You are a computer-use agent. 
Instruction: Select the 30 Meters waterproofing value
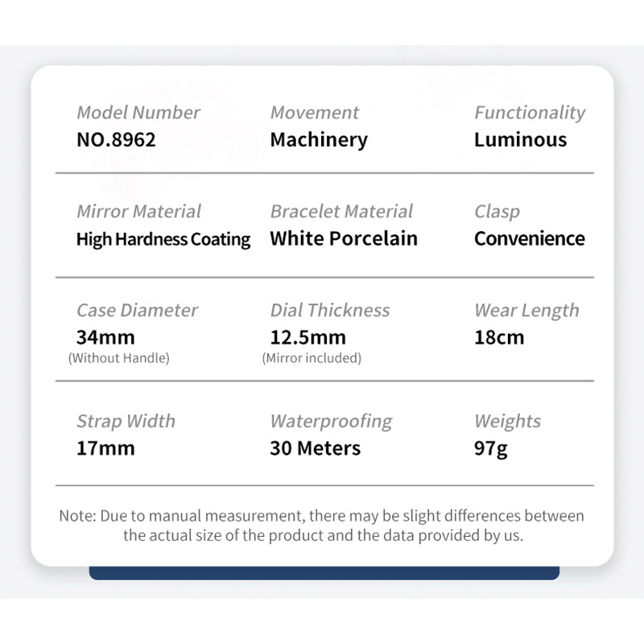(315, 448)
